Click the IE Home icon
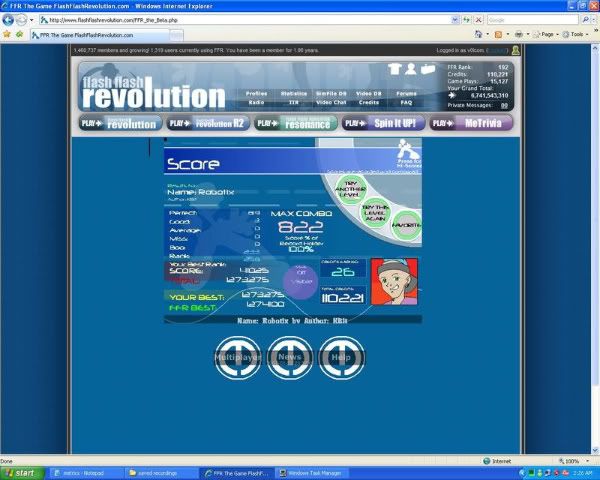 [x=478, y=34]
